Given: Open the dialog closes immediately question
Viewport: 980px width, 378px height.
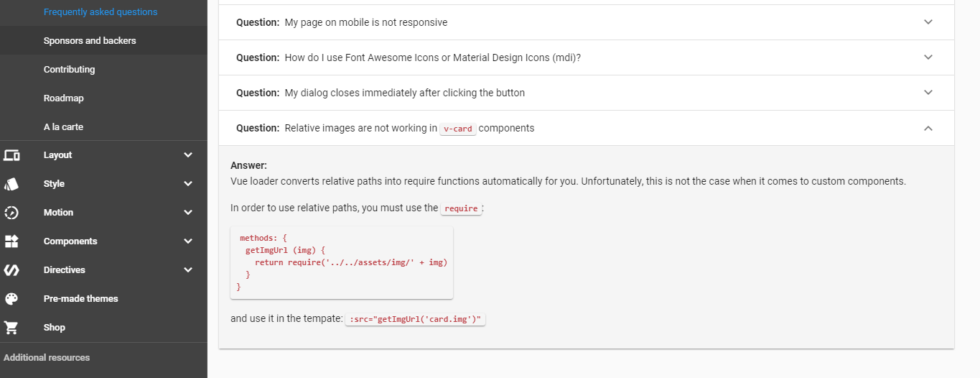Looking at the screenshot, I should [x=928, y=93].
